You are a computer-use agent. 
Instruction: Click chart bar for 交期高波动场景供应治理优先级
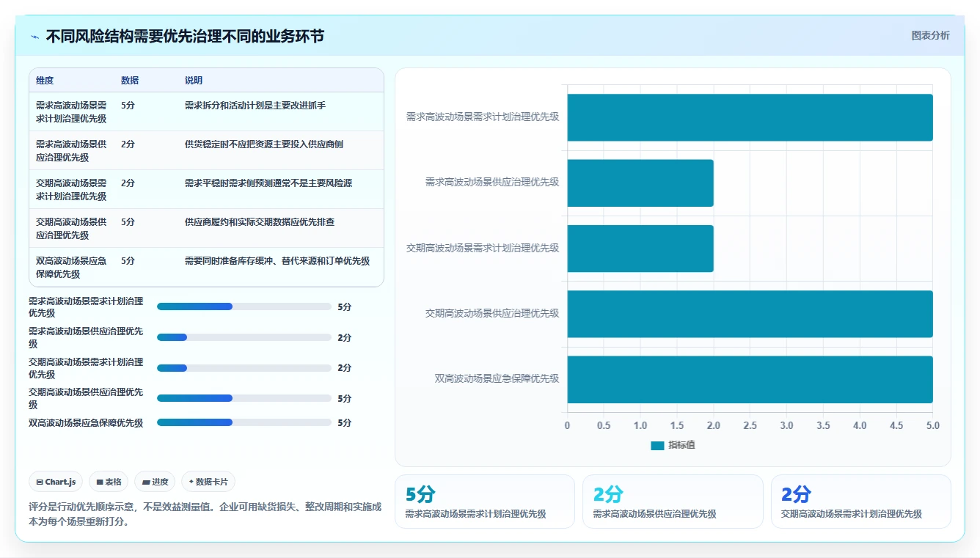coord(750,314)
